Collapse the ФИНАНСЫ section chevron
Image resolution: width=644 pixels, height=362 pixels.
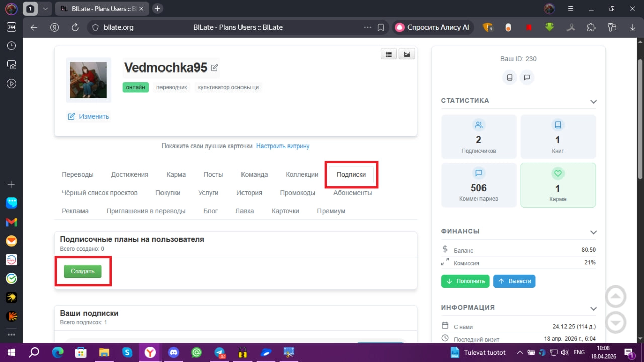[593, 232]
